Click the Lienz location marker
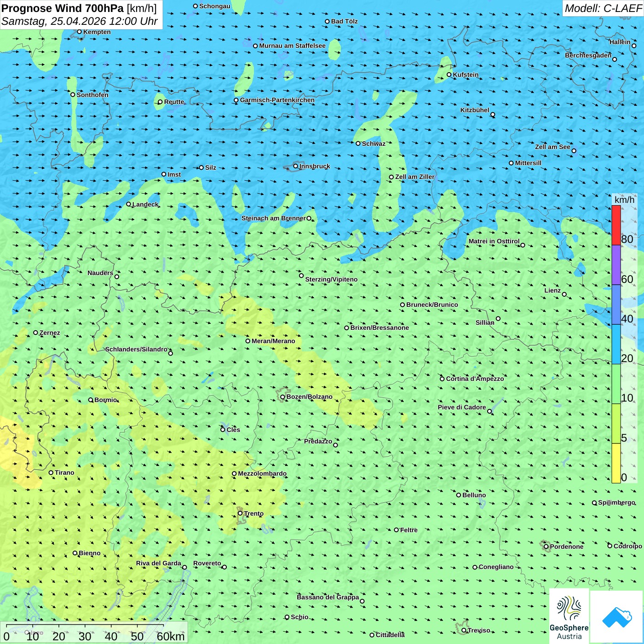Screen dimensions: 644x644 [564, 294]
